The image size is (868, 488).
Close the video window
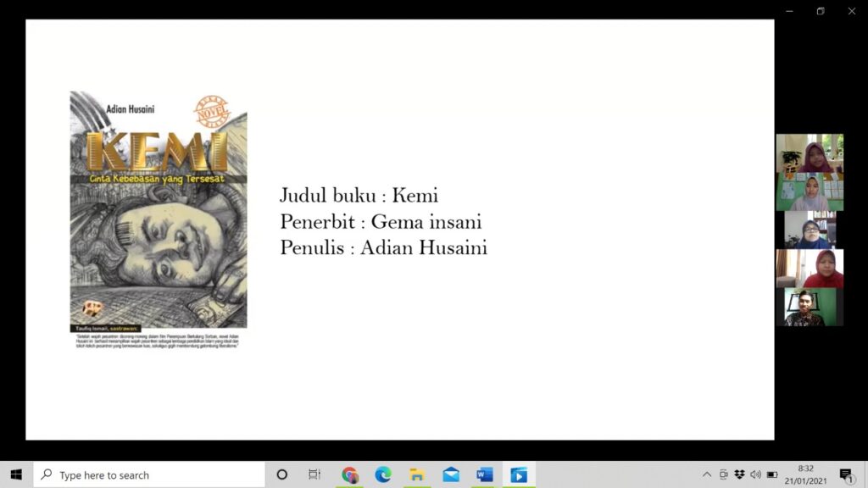click(851, 11)
